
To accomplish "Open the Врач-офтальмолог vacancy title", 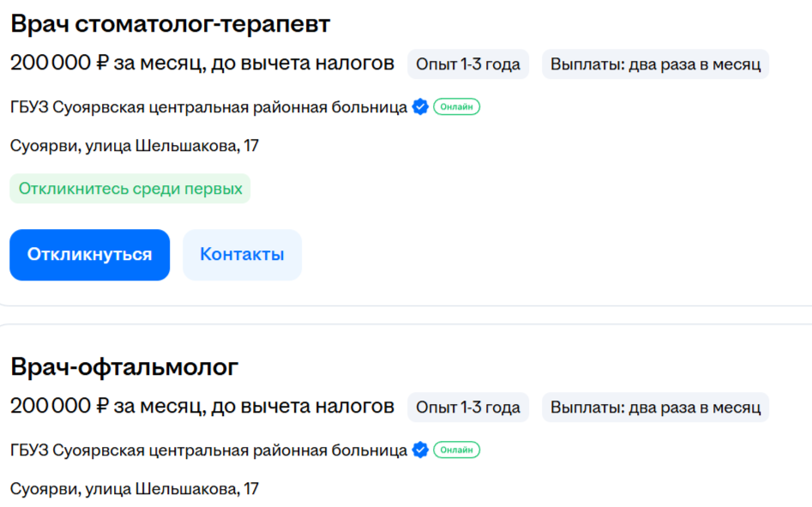I will (x=124, y=366).
